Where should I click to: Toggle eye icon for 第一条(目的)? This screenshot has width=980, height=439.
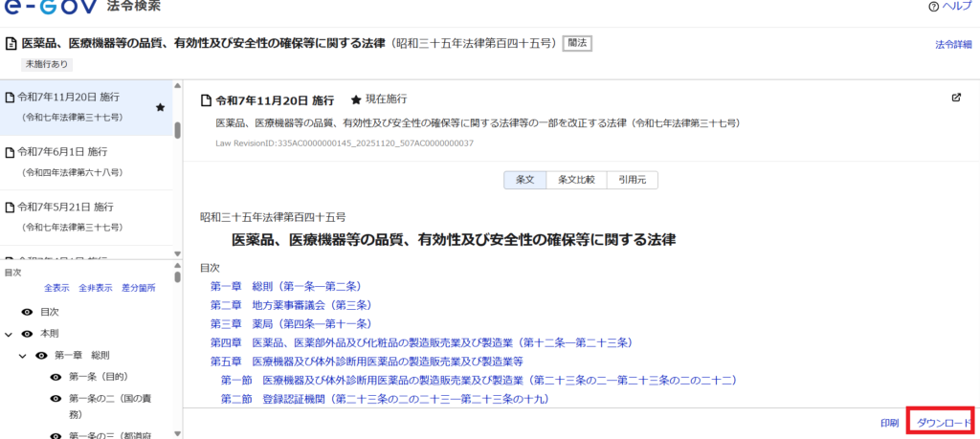(56, 377)
